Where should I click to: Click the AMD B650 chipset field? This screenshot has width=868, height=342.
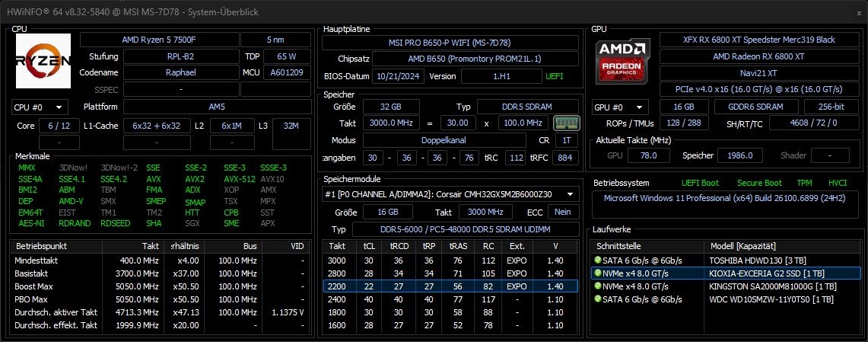coord(475,59)
